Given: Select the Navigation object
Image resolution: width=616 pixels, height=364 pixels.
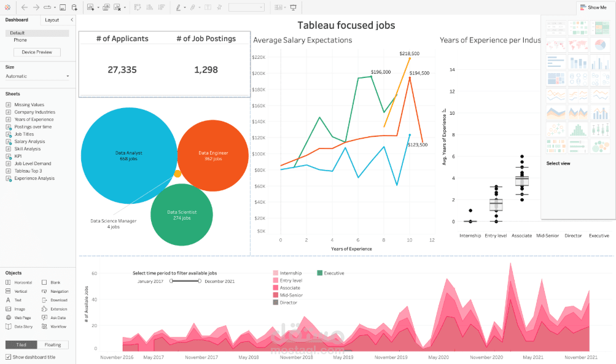Looking at the screenshot, I should pyautogui.click(x=55, y=292).
